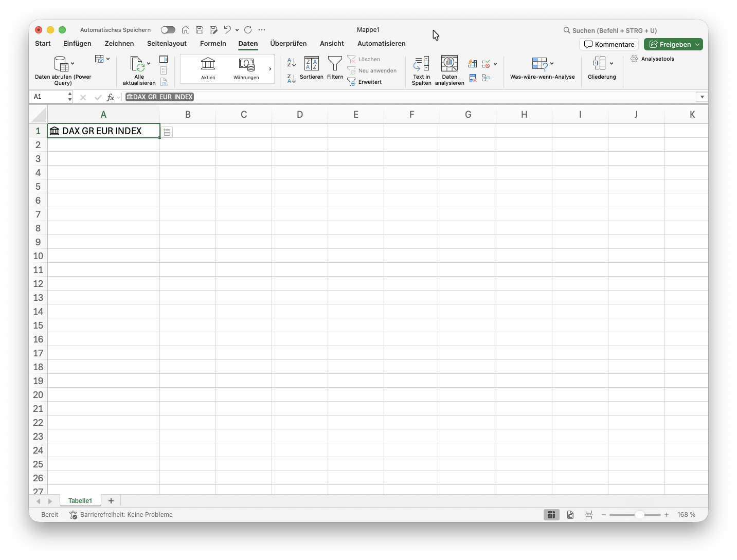Click the select-all corner triangle
The height and width of the screenshot is (560, 737).
(39, 115)
